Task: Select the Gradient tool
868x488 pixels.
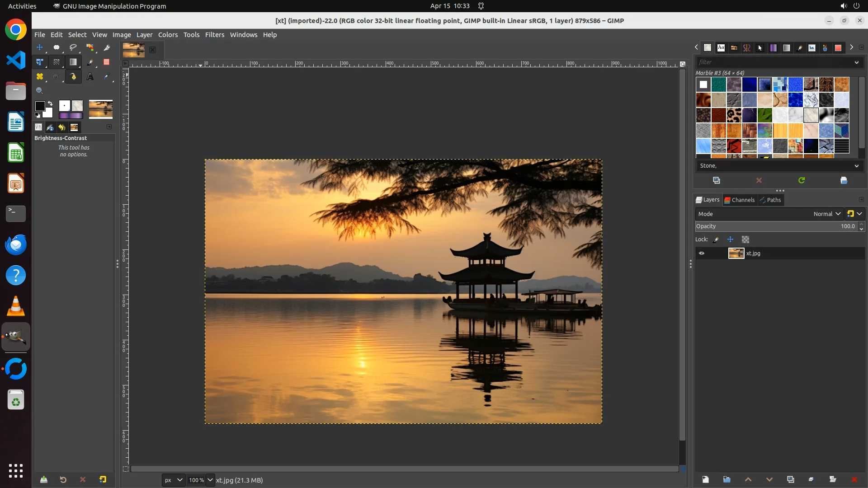Action: (73, 62)
